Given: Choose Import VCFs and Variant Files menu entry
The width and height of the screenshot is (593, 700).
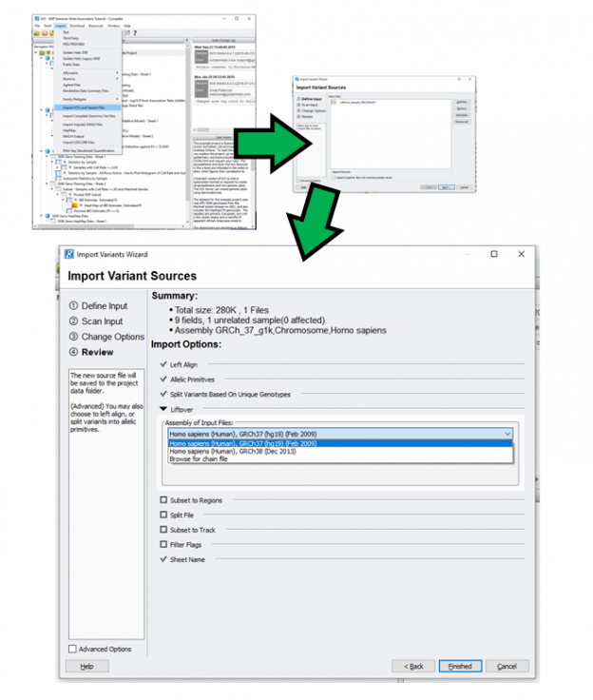Looking at the screenshot, I should pyautogui.click(x=87, y=107).
